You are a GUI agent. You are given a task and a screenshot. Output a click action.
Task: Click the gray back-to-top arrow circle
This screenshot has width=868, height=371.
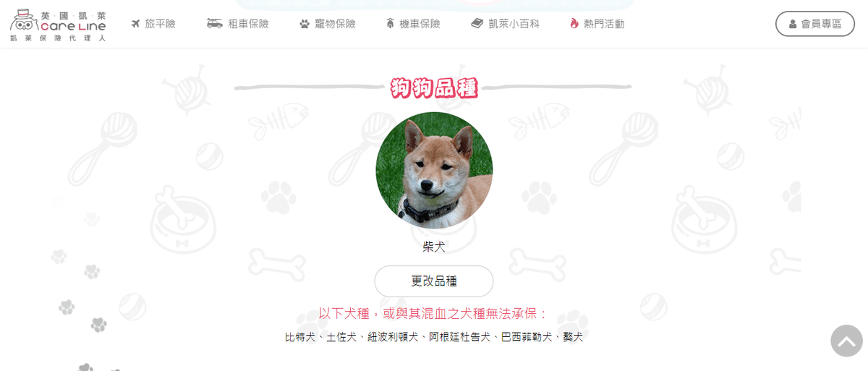[x=847, y=341]
